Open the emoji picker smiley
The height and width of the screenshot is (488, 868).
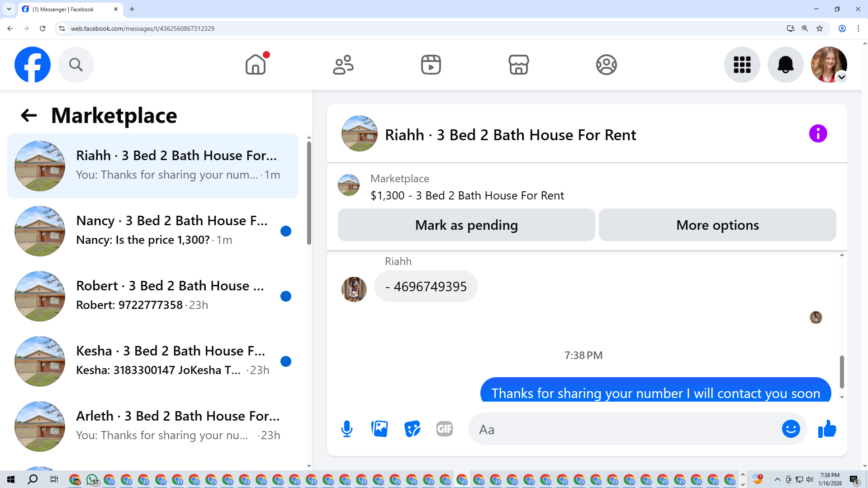[791, 429]
